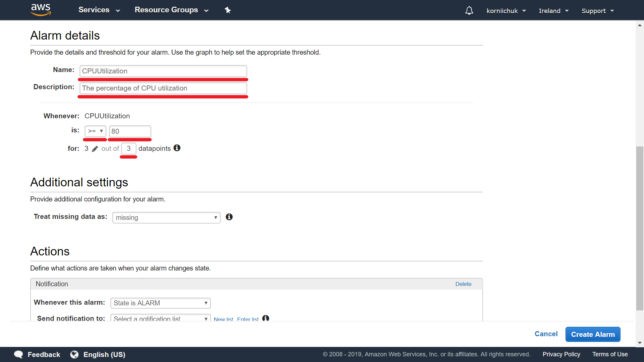Click the Cancel link
Viewport: 644px width, 362px height.
point(546,334)
